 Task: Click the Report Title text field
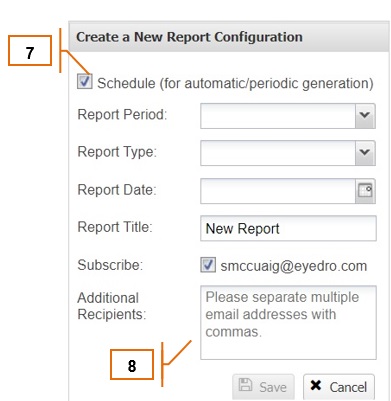click(288, 228)
